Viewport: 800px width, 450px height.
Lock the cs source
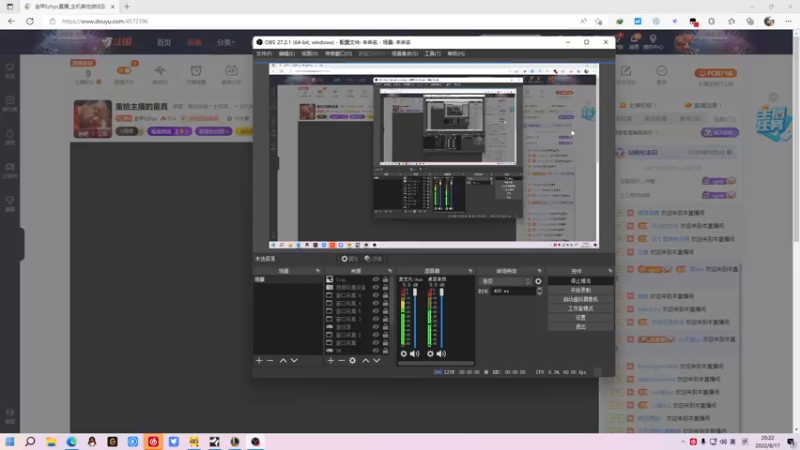tap(385, 351)
